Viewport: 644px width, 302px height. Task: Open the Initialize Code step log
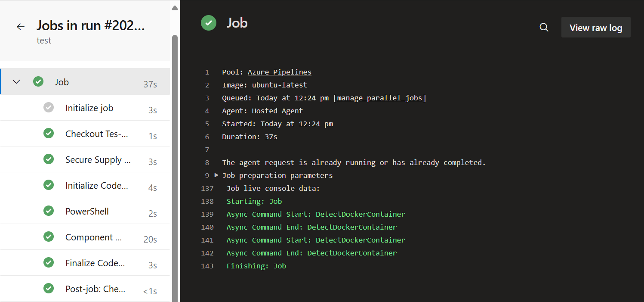pyautogui.click(x=96, y=185)
